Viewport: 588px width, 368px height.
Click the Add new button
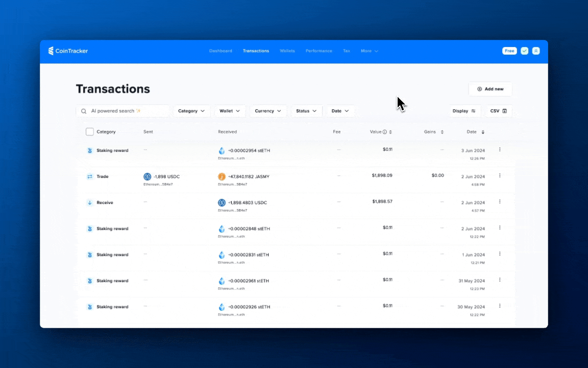pos(490,89)
